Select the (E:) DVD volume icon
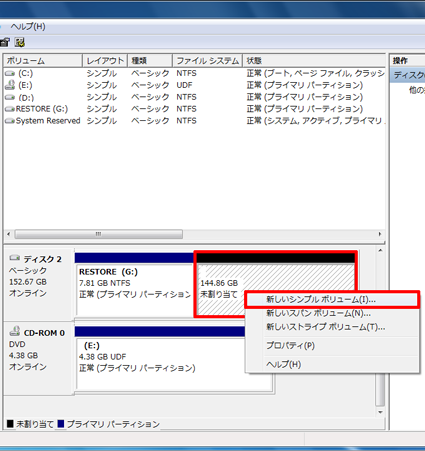Screen dimensions: 425x451 [x=10, y=85]
